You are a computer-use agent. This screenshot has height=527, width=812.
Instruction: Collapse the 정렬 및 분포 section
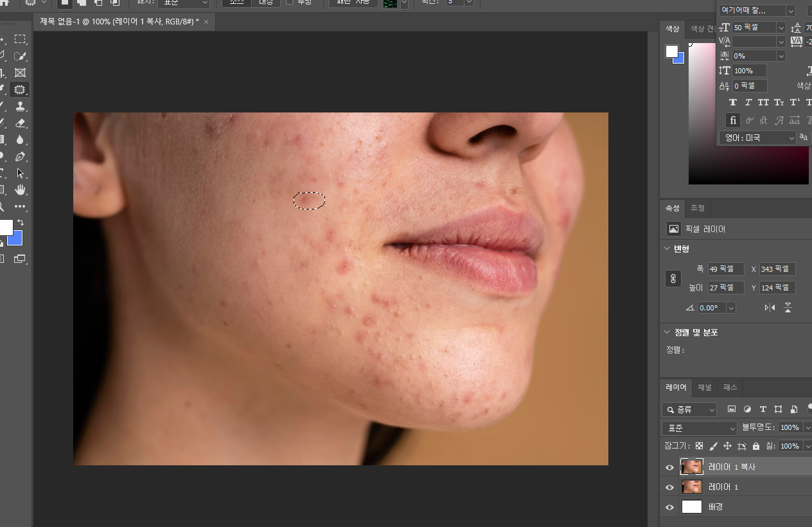coord(666,332)
